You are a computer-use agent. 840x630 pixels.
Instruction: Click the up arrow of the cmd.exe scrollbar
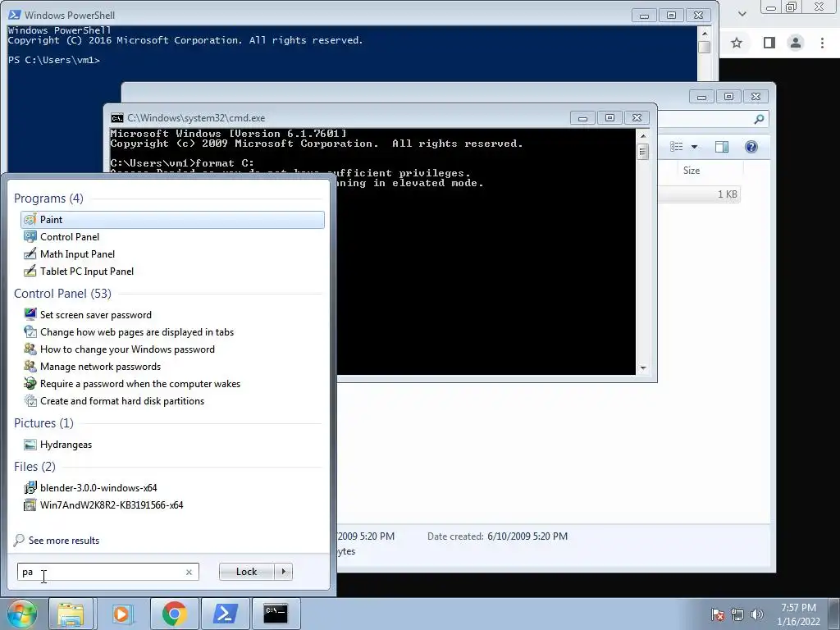(x=643, y=136)
